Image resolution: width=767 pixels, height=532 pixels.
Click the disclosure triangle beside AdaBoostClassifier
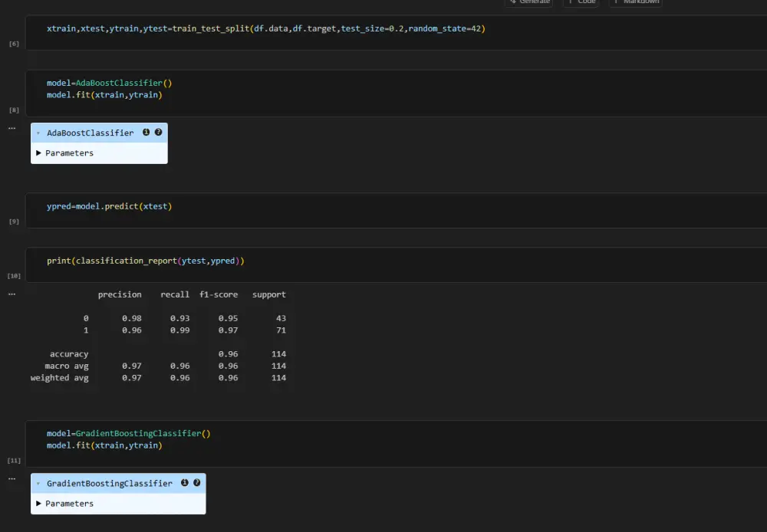point(38,132)
